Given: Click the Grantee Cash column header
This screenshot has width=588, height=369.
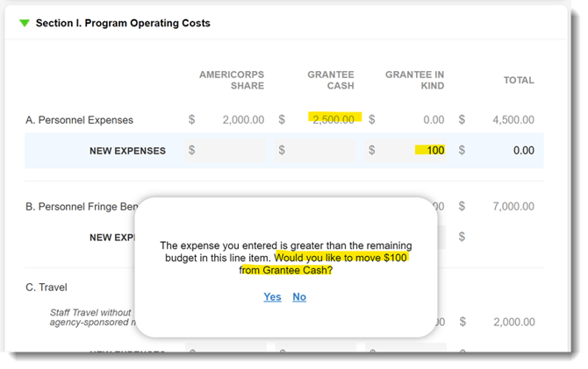Looking at the screenshot, I should pyautogui.click(x=330, y=80).
